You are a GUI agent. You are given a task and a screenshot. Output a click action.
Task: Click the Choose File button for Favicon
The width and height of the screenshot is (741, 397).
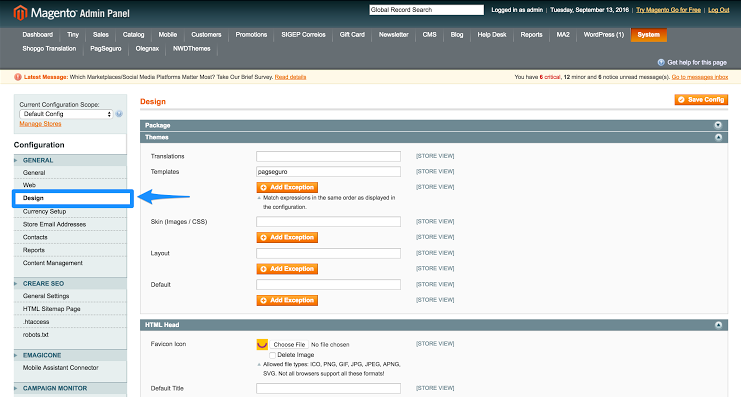click(x=289, y=345)
